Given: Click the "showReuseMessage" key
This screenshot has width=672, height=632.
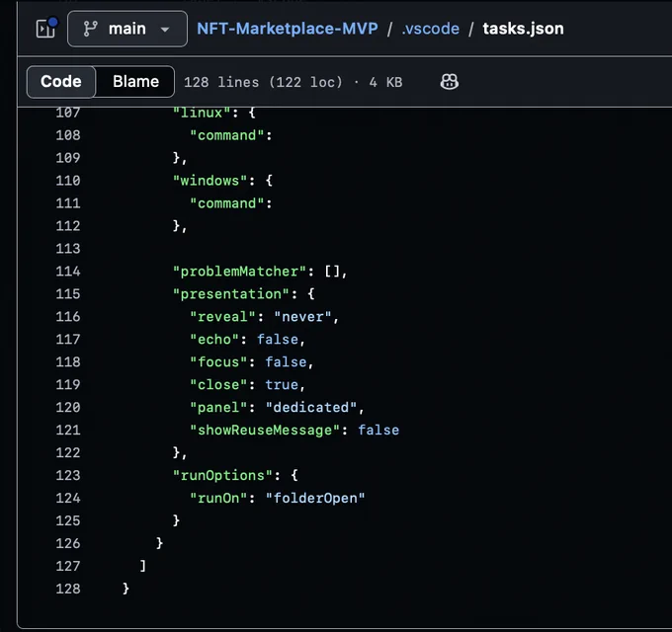Looking at the screenshot, I should point(265,430).
